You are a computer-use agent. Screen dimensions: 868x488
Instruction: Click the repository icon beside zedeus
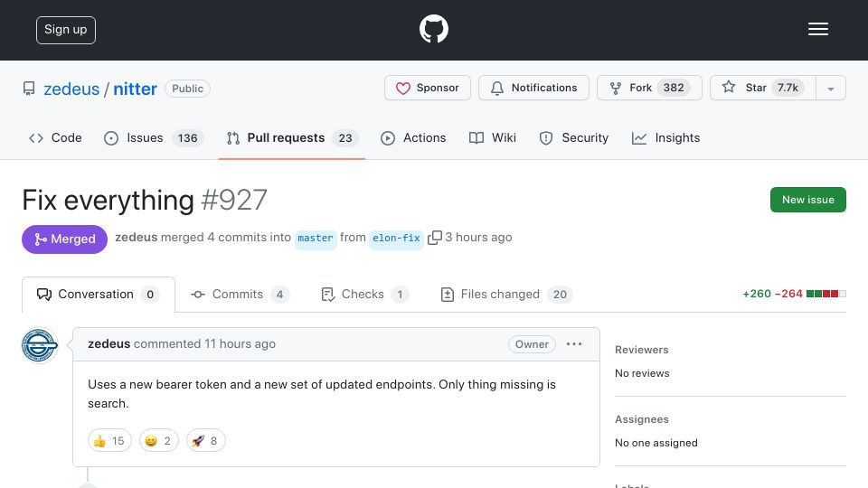click(x=29, y=89)
